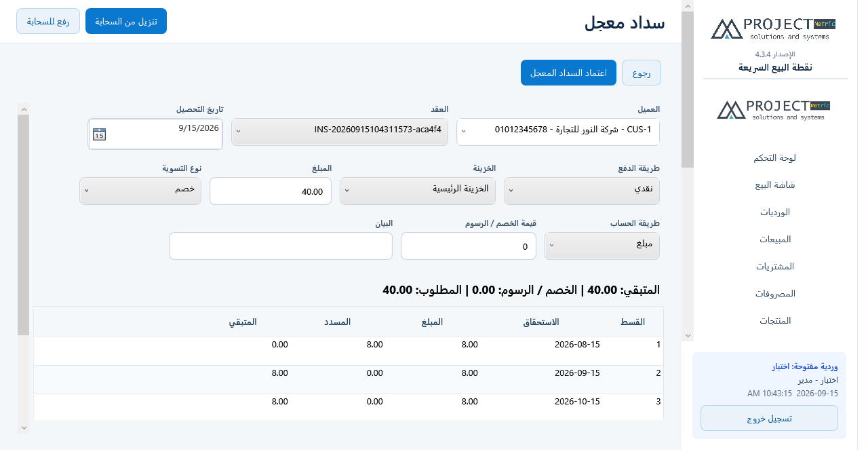The image size is (868, 475).
Task: Click the form panel scrollbar up arrow
Action: [24, 109]
